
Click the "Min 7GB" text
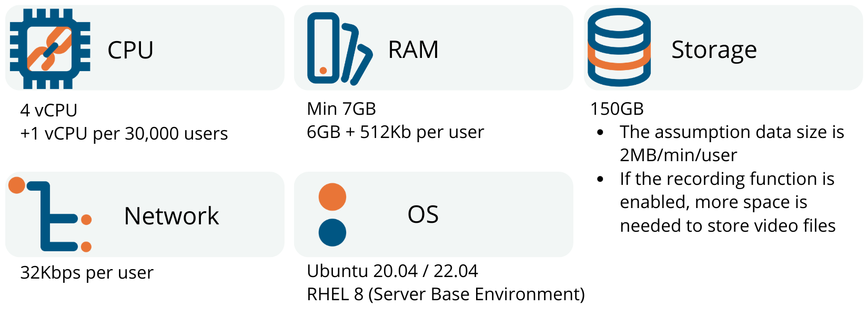point(341,108)
